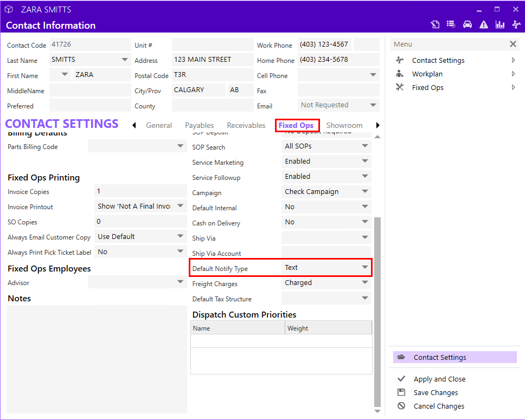Image resolution: width=525 pixels, height=420 pixels.
Task: Click the SO Copies field
Action: 140,221
